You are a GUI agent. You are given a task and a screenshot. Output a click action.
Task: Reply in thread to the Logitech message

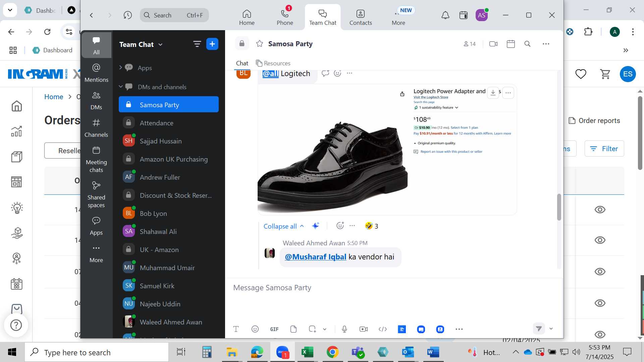(x=325, y=73)
